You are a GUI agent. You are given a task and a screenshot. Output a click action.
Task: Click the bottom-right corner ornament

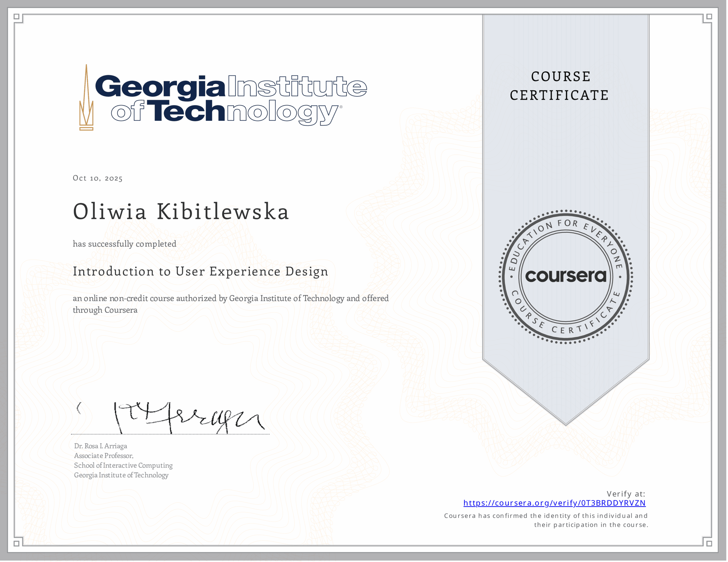[709, 543]
